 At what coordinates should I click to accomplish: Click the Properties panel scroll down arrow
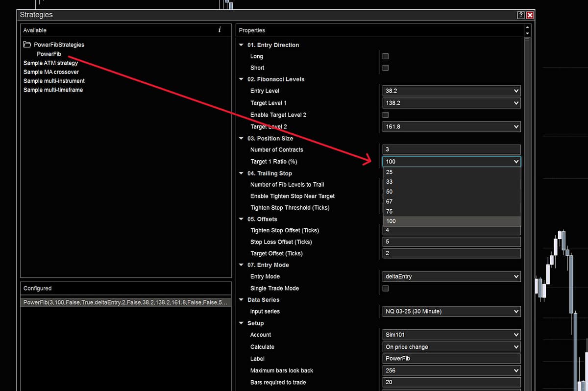(x=527, y=33)
